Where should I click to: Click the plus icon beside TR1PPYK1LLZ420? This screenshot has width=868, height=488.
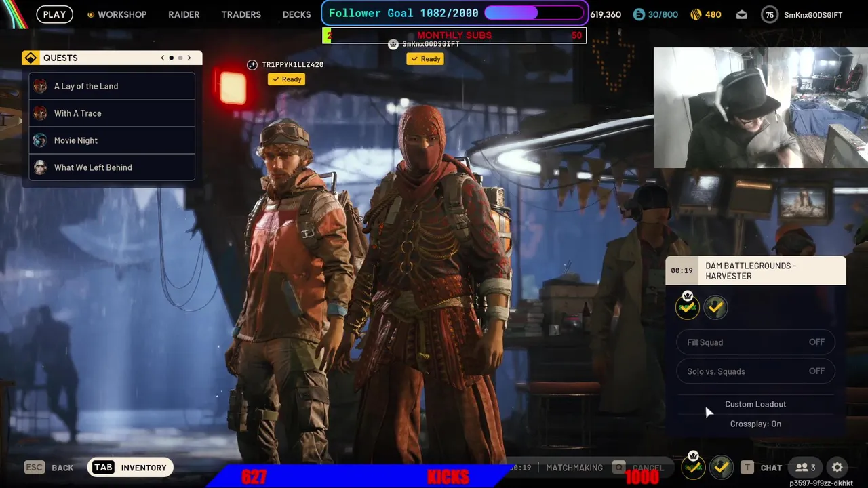[252, 64]
